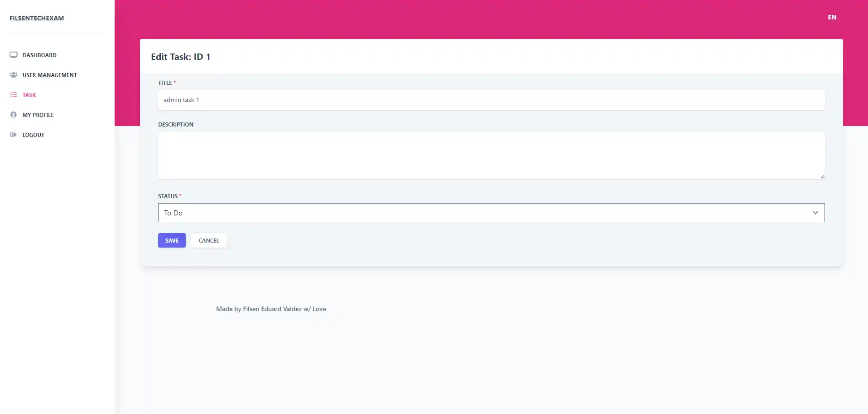Open the Status dropdown showing To Do
The height and width of the screenshot is (414, 868).
click(491, 213)
